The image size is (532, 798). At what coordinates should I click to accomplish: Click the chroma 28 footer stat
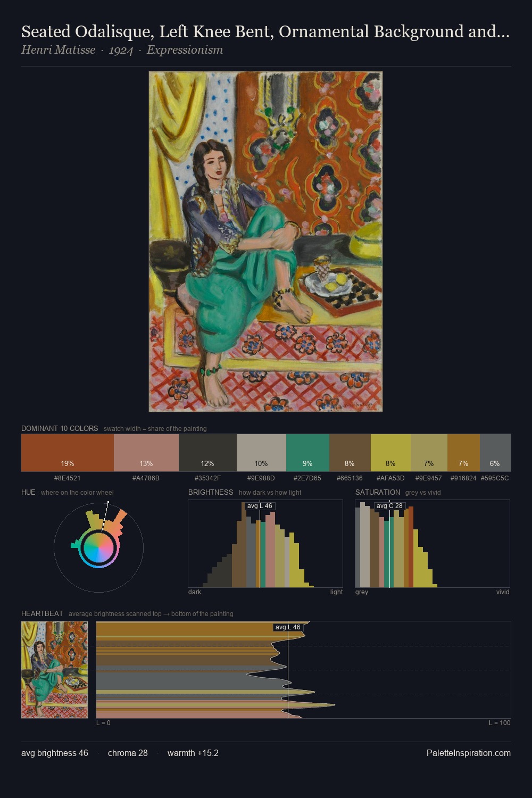128,753
